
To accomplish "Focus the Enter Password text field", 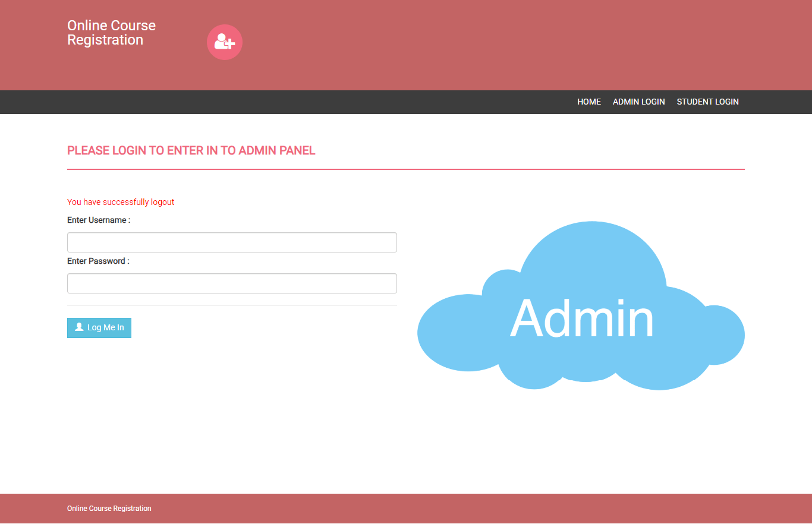I will point(232,283).
